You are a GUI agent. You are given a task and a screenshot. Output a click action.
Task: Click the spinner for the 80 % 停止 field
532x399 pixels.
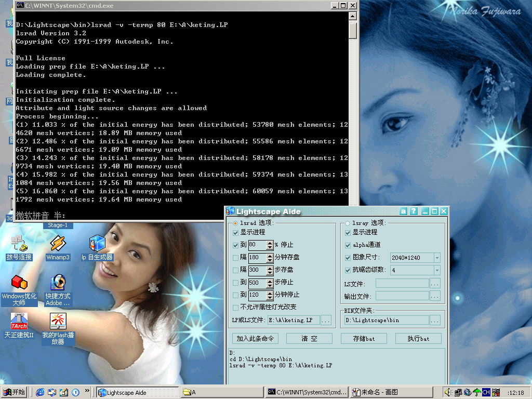(270, 245)
